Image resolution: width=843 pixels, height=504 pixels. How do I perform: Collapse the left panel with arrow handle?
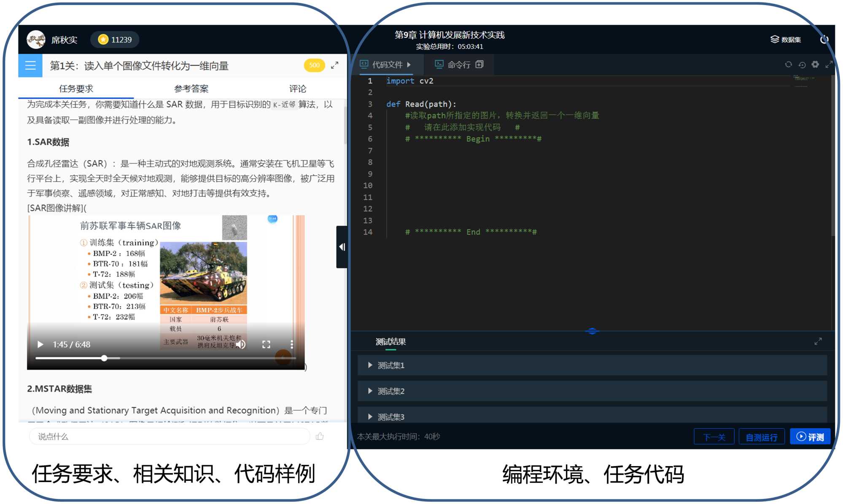pos(342,247)
